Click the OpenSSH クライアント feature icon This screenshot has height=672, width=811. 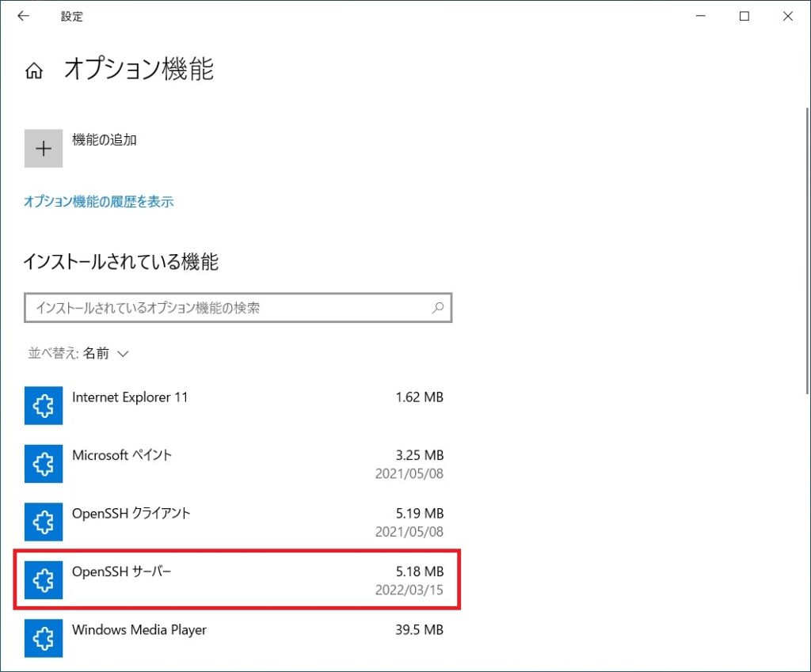[x=44, y=522]
